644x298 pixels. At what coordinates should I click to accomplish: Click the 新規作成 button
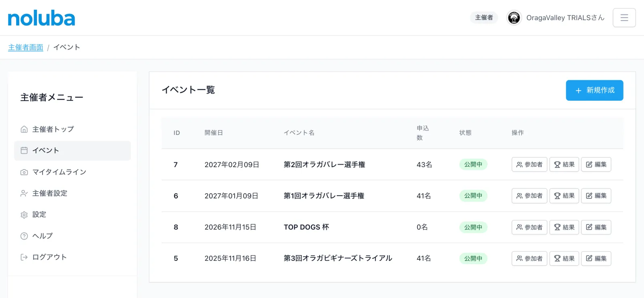tap(594, 90)
